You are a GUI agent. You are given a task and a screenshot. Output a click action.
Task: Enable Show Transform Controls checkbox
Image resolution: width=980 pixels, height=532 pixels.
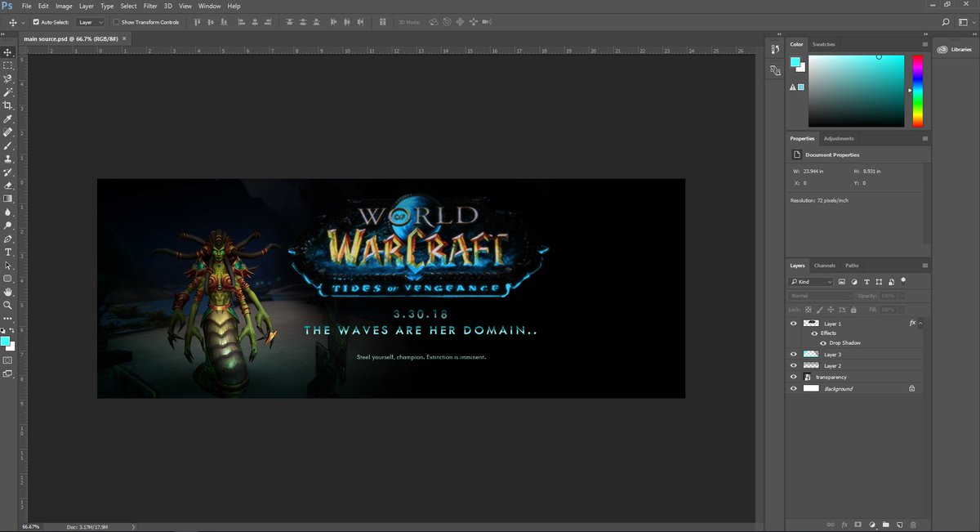(116, 22)
